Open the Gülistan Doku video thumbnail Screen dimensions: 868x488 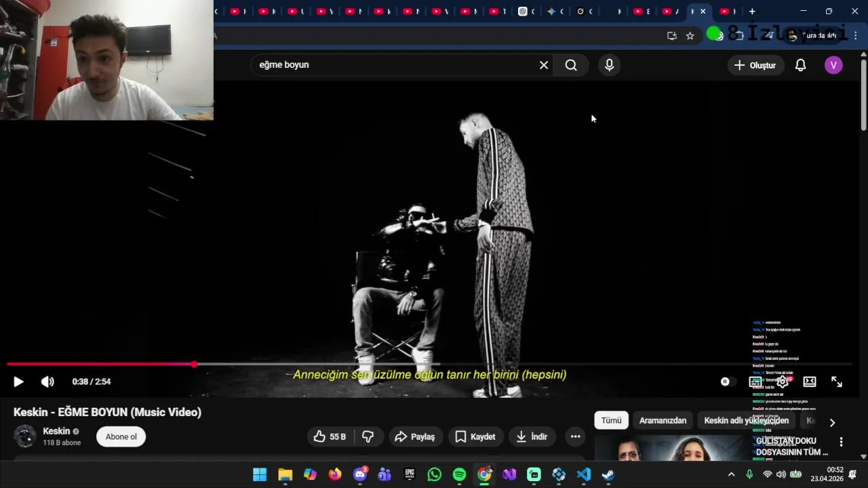click(671, 448)
